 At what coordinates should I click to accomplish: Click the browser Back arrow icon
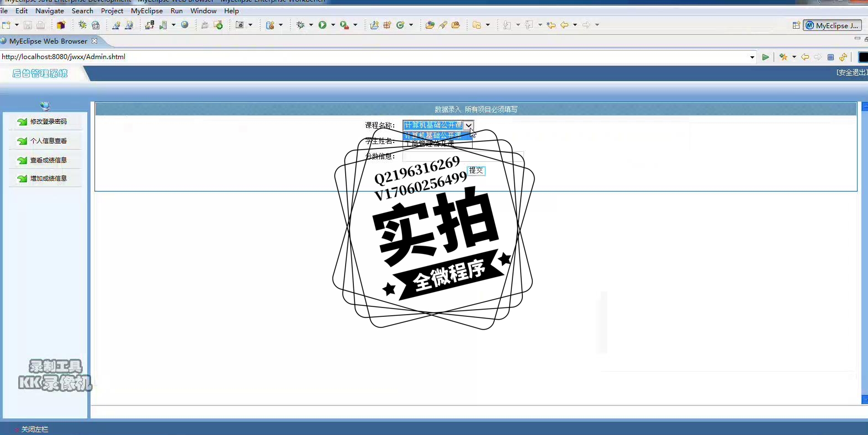tap(805, 57)
